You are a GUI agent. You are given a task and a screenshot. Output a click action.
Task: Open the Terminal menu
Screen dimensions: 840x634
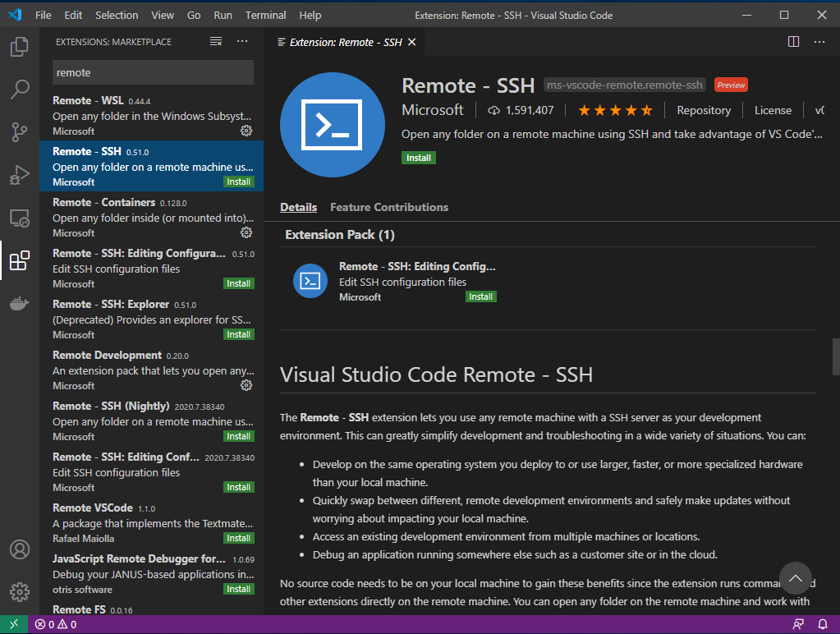(x=266, y=15)
